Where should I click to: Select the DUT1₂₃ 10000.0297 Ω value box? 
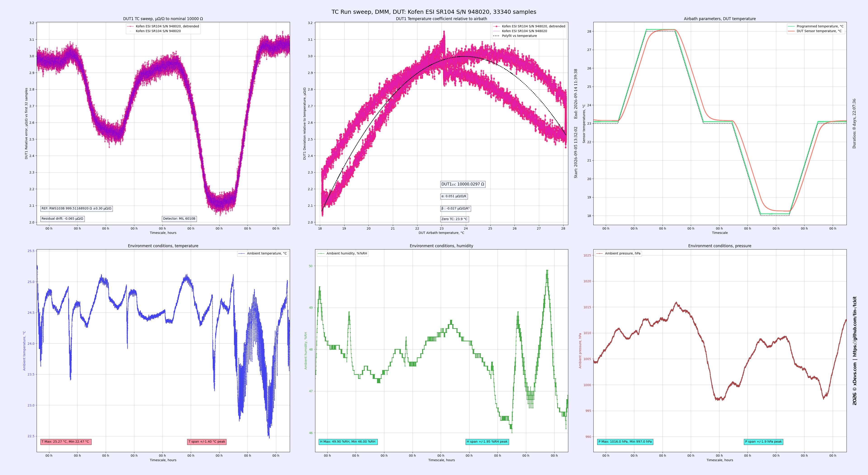coord(463,184)
